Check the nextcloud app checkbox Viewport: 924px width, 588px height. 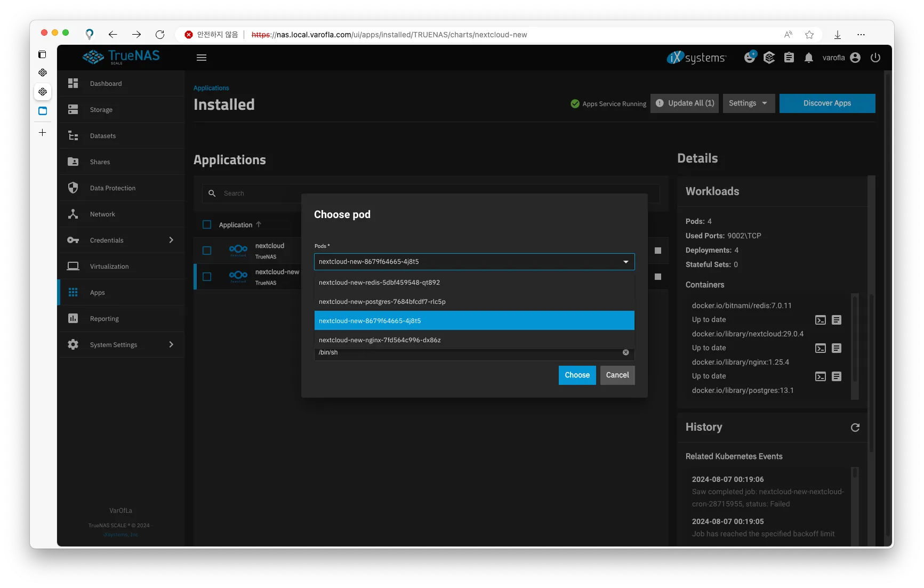coord(207,251)
